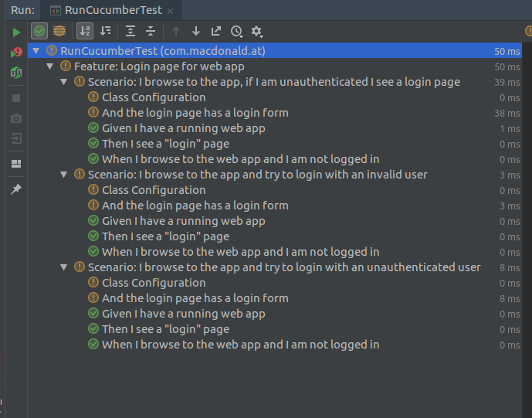Toggle Sort Alphabetically in the test toolbar
The height and width of the screenshot is (418, 532).
tap(85, 32)
